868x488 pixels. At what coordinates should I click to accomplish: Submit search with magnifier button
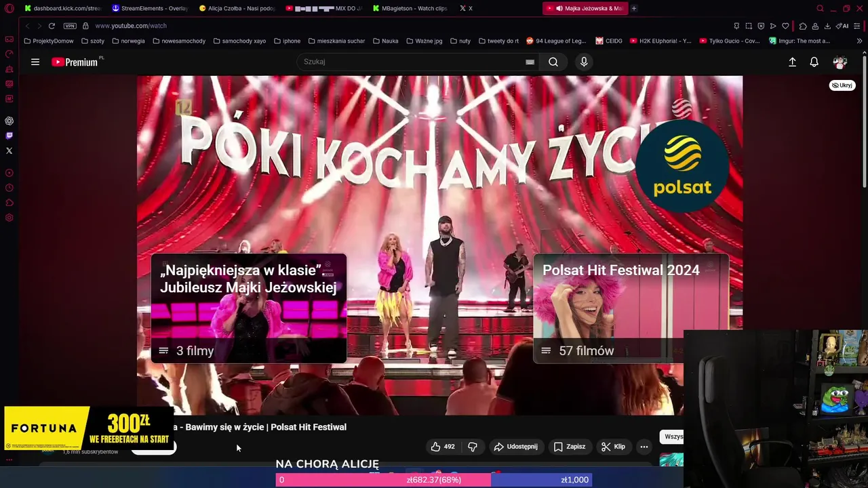(553, 62)
